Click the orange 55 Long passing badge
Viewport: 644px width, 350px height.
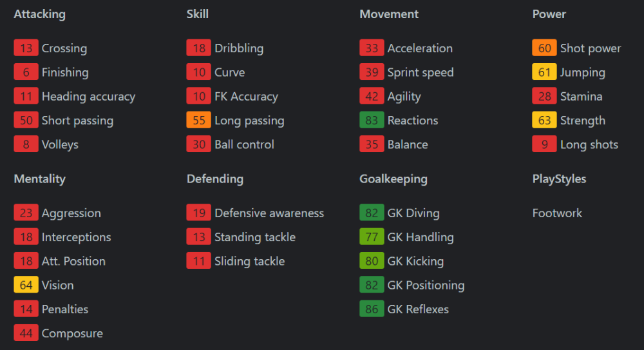pyautogui.click(x=198, y=121)
